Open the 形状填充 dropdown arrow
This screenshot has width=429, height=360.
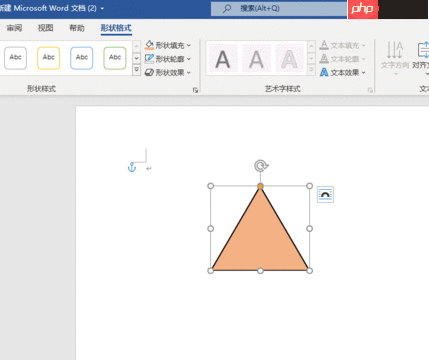pos(189,45)
